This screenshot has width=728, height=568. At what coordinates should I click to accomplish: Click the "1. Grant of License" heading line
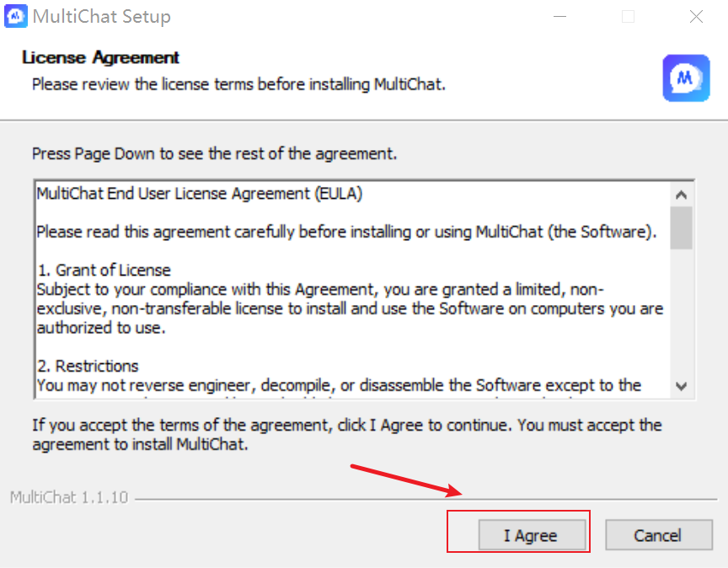click(x=104, y=271)
